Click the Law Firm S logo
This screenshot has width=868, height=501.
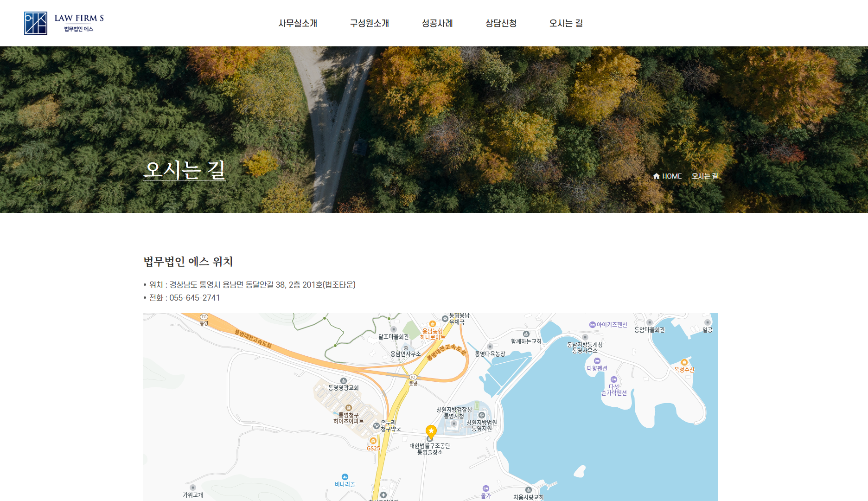(x=64, y=23)
